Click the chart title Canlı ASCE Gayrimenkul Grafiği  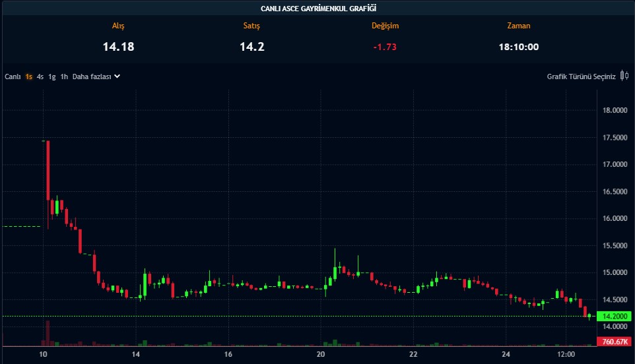click(317, 9)
